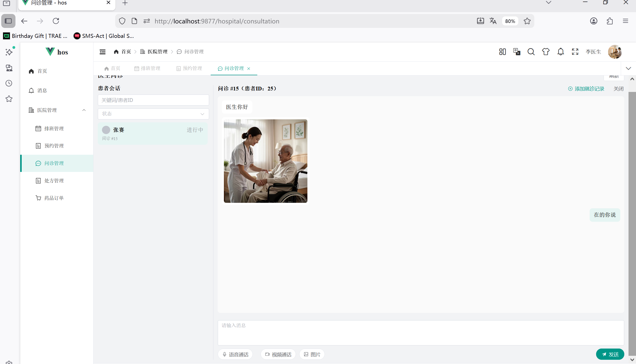Open the 状态 dropdown filter
Image resolution: width=636 pixels, height=364 pixels.
pyautogui.click(x=153, y=114)
